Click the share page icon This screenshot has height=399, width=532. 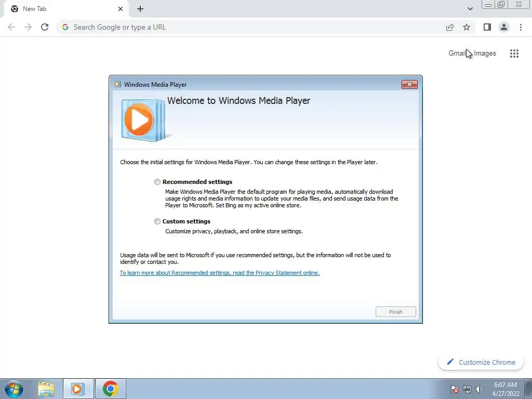pyautogui.click(x=450, y=27)
